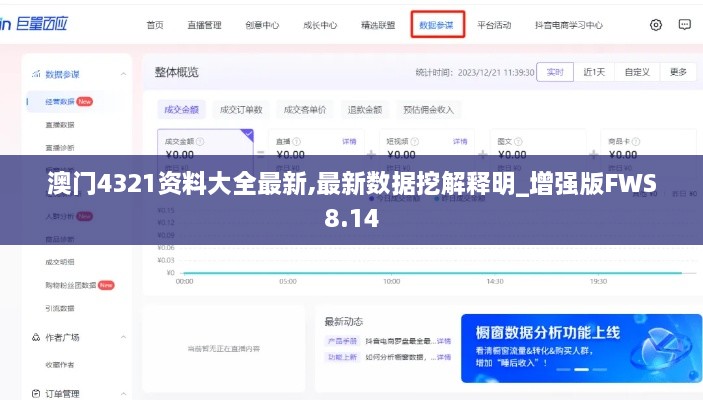This screenshot has width=703, height=400.
Task: Click info icon beside 成交金额 card title
Action: [200, 142]
